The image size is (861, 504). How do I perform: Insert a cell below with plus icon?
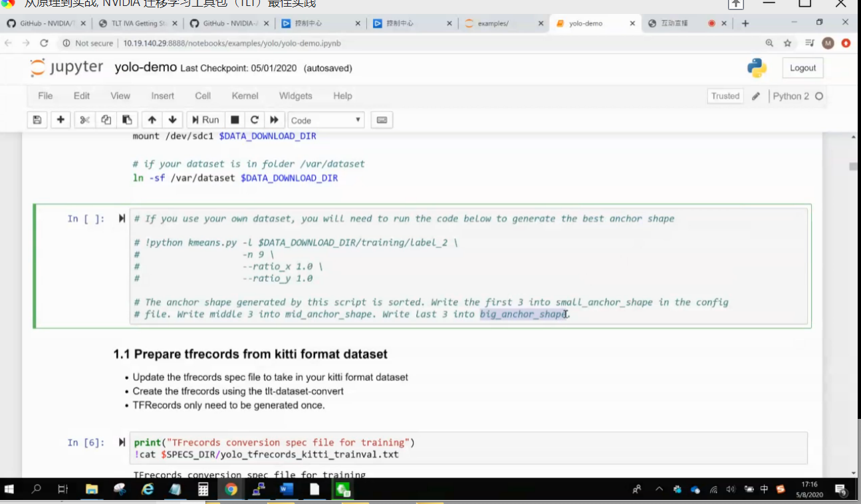coord(61,120)
